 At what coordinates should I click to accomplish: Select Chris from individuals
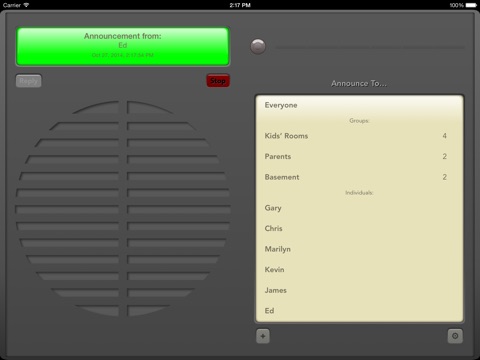click(359, 229)
